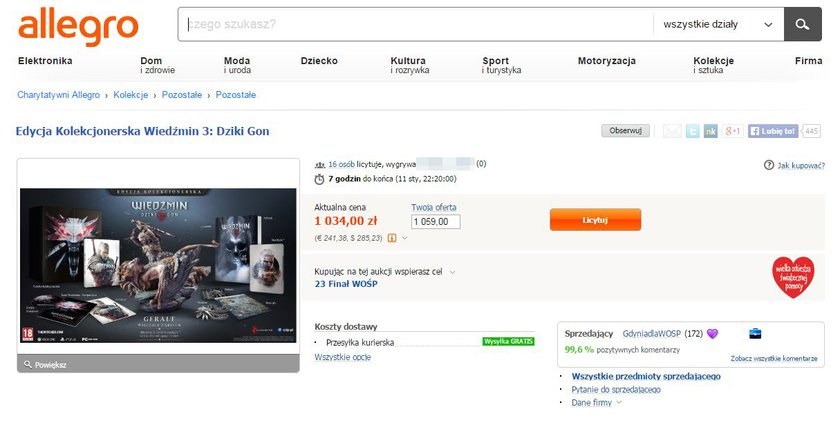The image size is (840, 427).
Task: Click the orange Licytuj button
Action: tap(595, 220)
